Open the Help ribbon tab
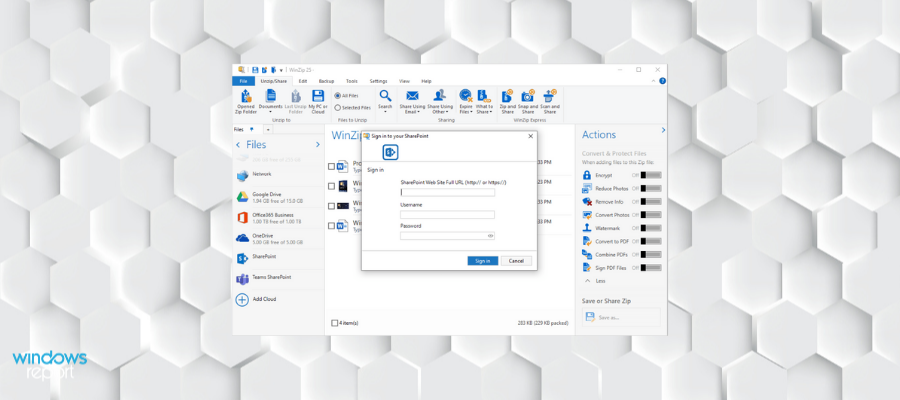 point(426,81)
